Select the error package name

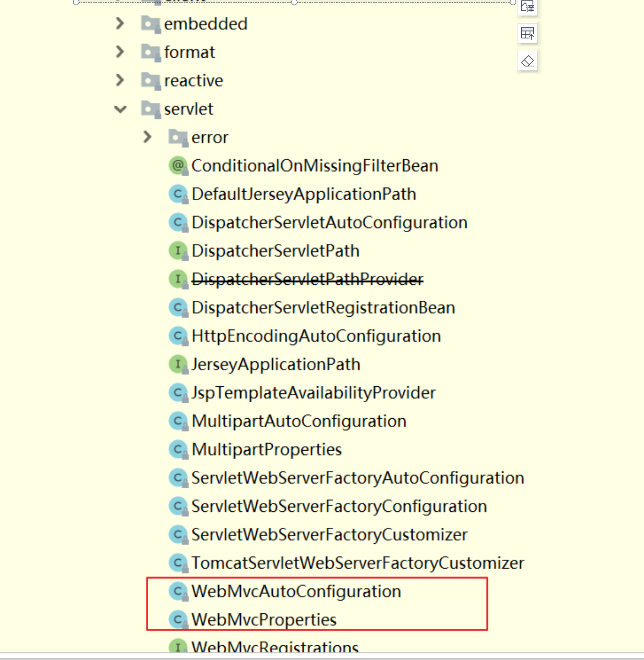point(210,138)
